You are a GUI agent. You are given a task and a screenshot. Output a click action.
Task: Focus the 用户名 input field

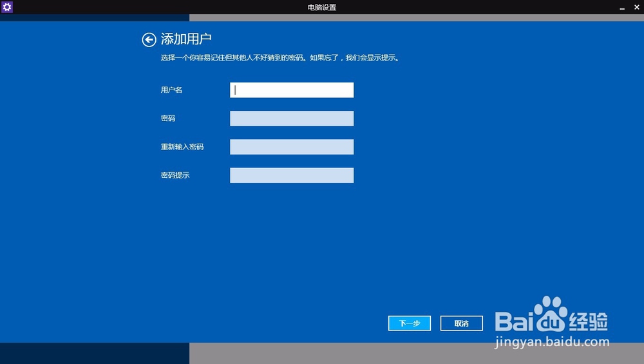(292, 90)
